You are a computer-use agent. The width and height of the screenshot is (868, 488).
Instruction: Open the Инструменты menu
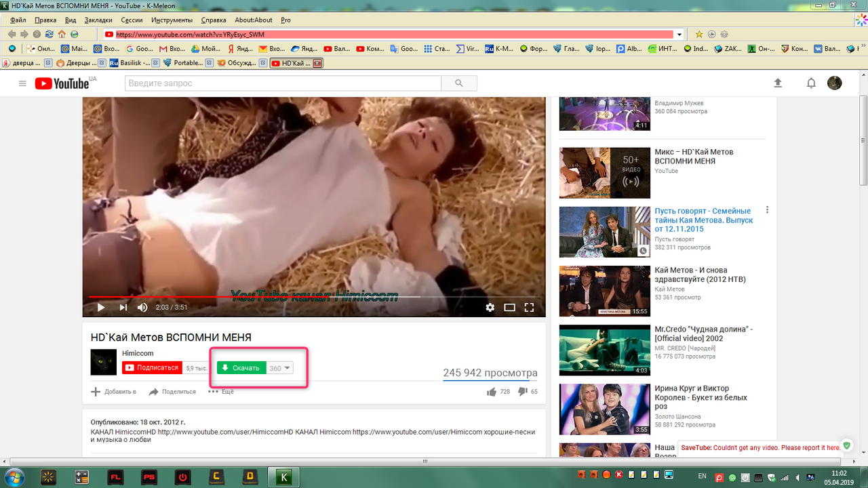tap(172, 20)
